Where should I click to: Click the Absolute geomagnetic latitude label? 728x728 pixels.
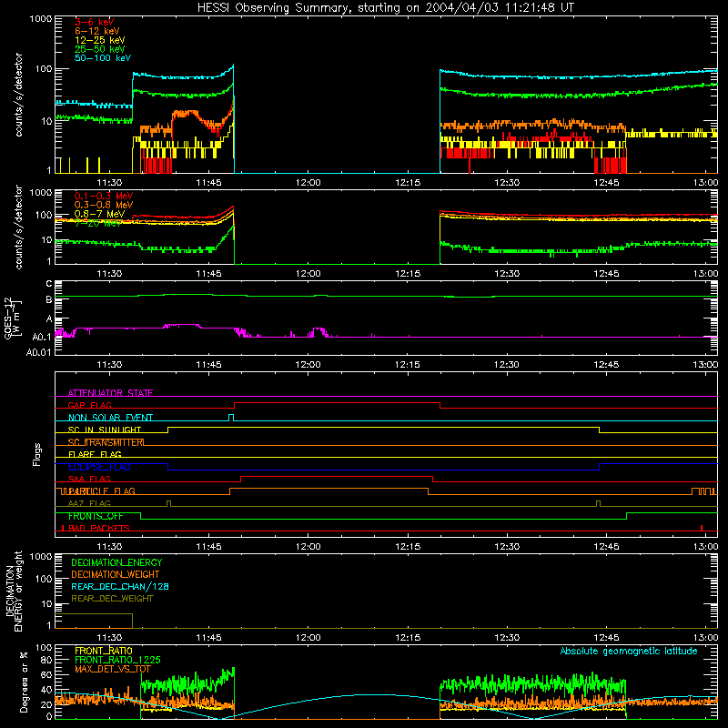tap(629, 651)
